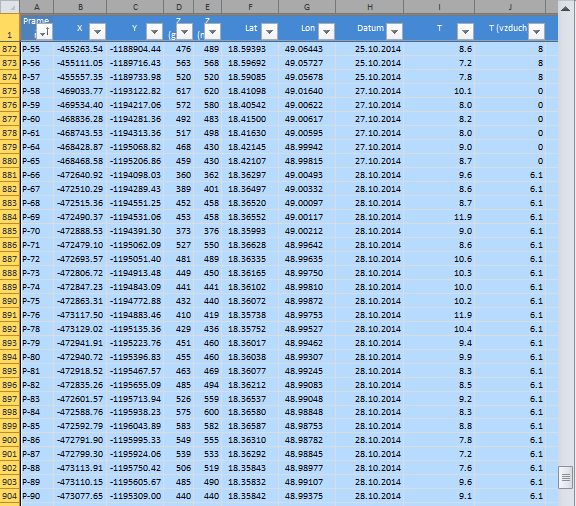Open the T column filter dropdown
This screenshot has width=576, height=506.
click(x=465, y=32)
